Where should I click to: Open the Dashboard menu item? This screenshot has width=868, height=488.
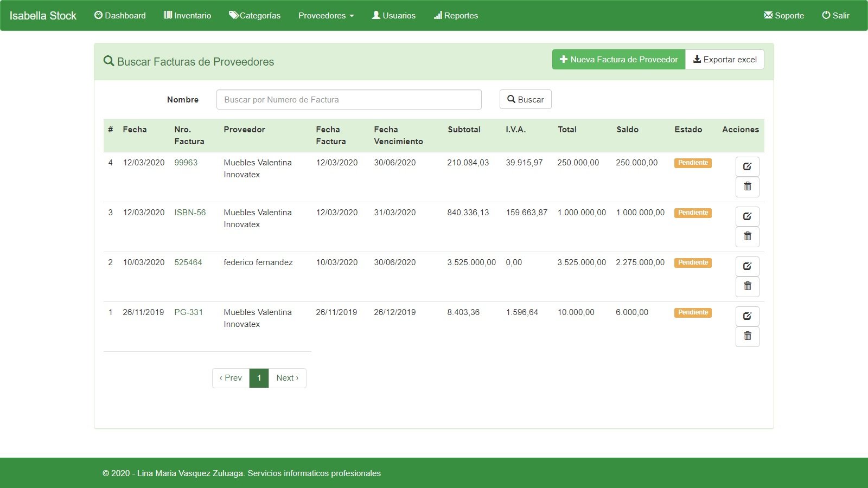tap(120, 16)
